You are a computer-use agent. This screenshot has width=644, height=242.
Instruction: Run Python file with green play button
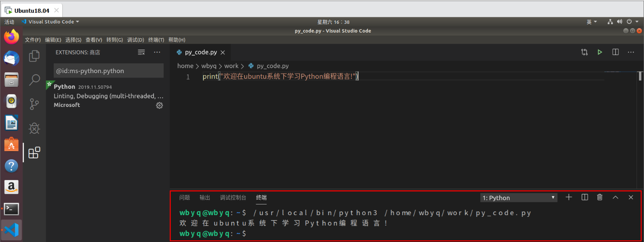600,52
